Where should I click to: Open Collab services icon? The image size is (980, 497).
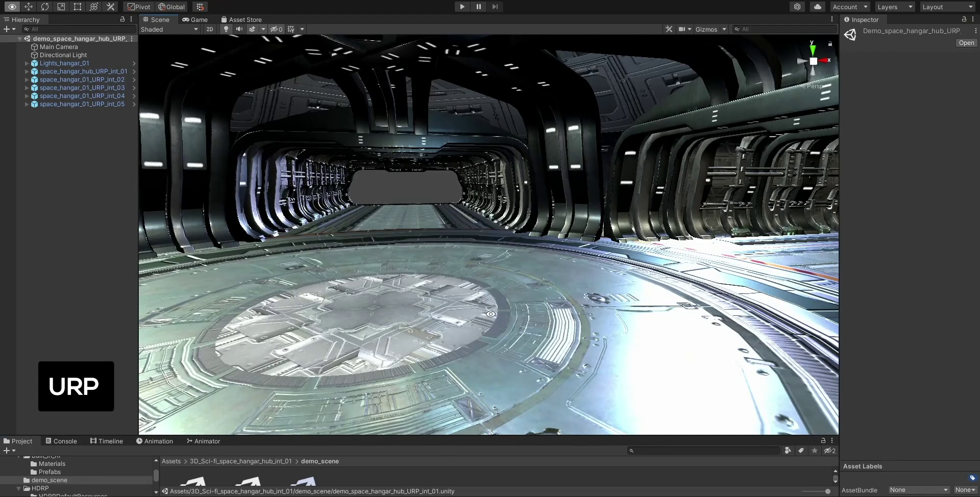pyautogui.click(x=797, y=7)
